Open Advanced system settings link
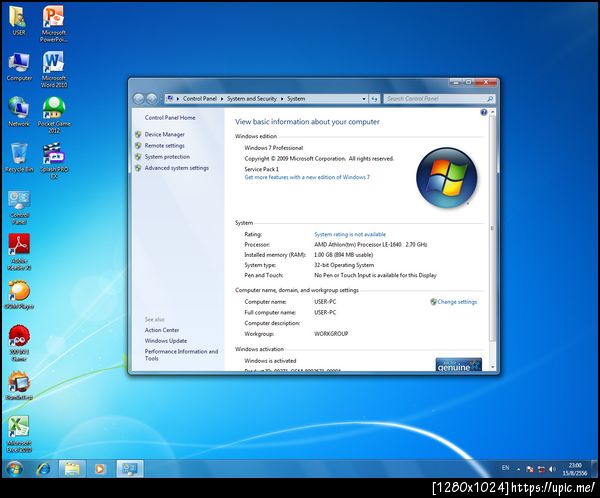Screen dimensions: 600x498 (177, 168)
